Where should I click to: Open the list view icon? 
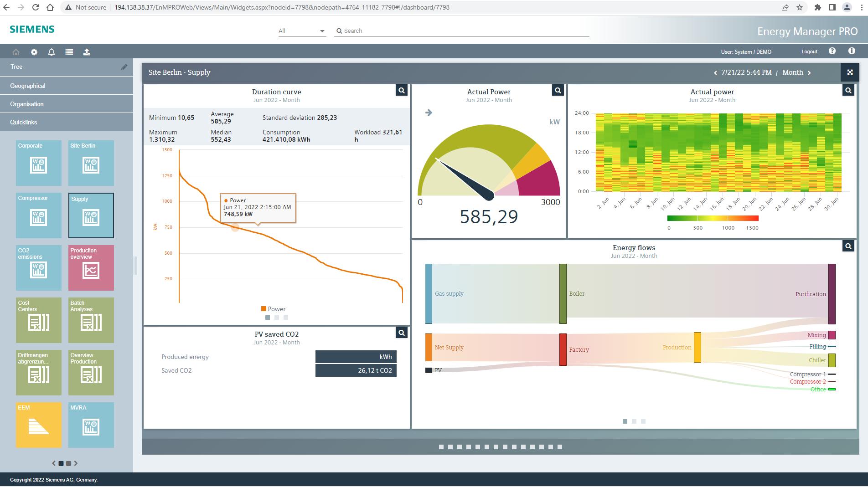(69, 52)
